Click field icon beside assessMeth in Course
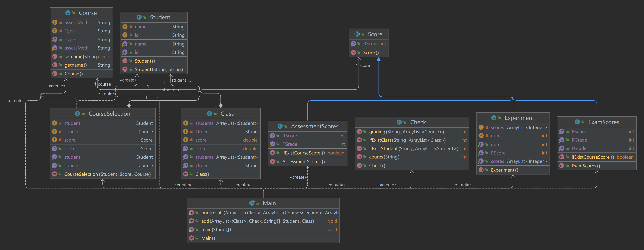This screenshot has height=250, width=644. click(55, 22)
